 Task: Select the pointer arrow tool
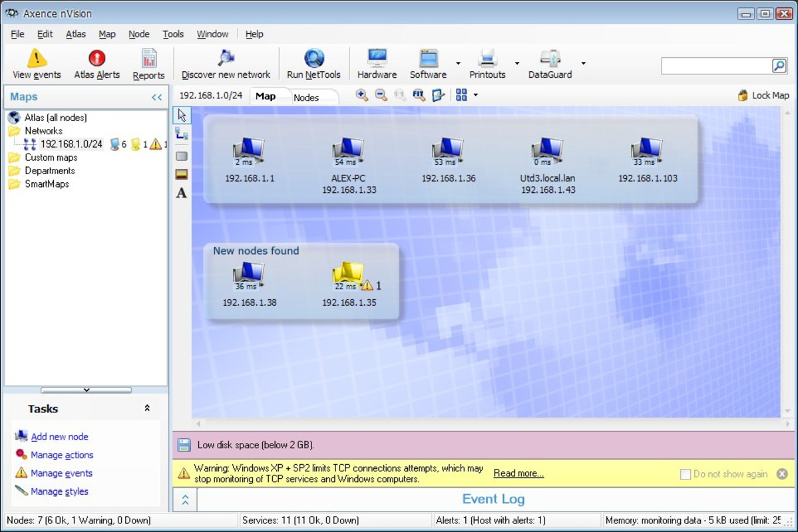(x=182, y=115)
